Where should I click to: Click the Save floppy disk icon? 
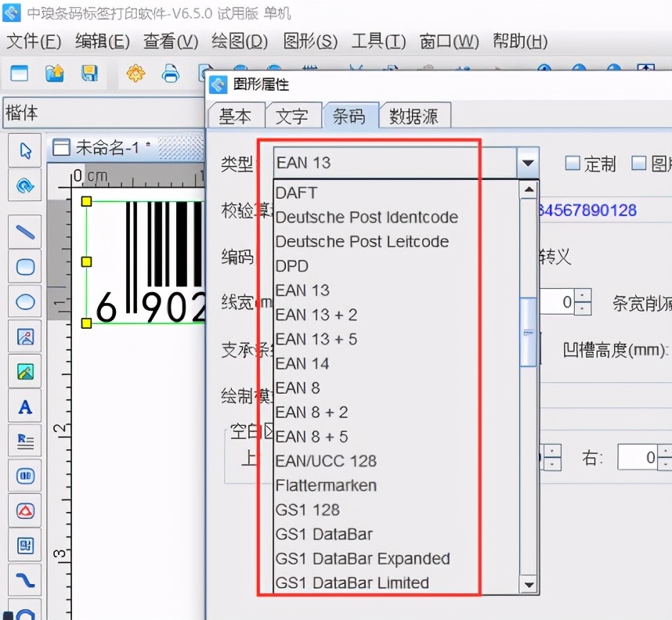89,74
